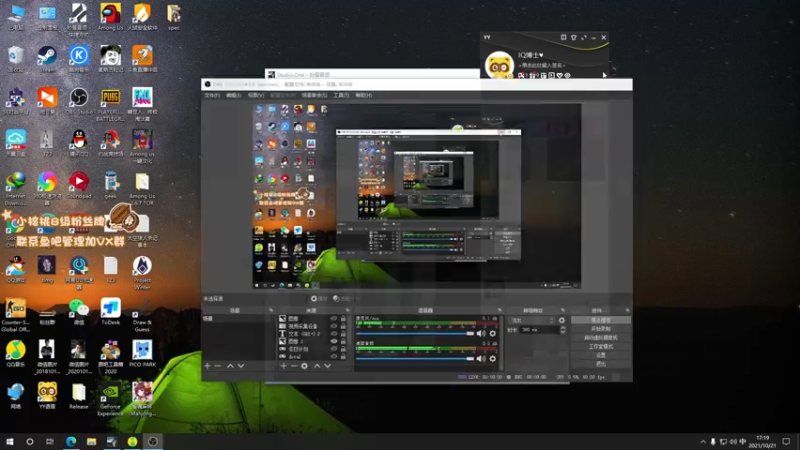This screenshot has width=800, height=450.
Task: Click the desktop audio volume slider
Action: point(415,359)
